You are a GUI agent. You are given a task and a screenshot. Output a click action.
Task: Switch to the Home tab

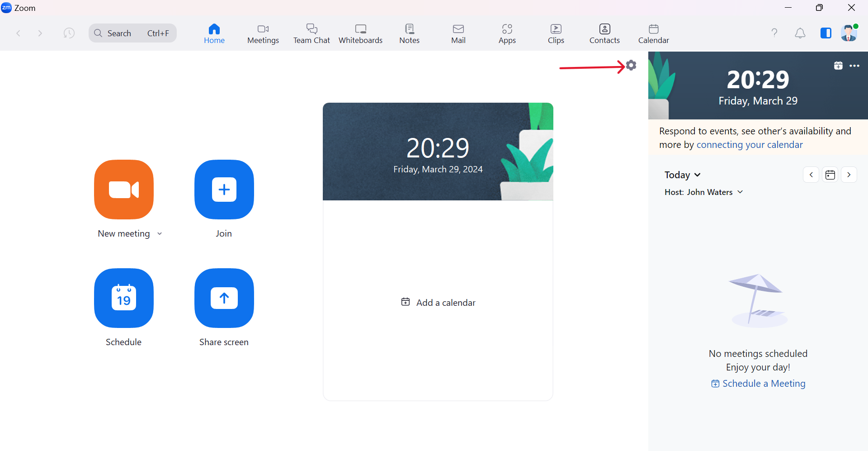(214, 34)
